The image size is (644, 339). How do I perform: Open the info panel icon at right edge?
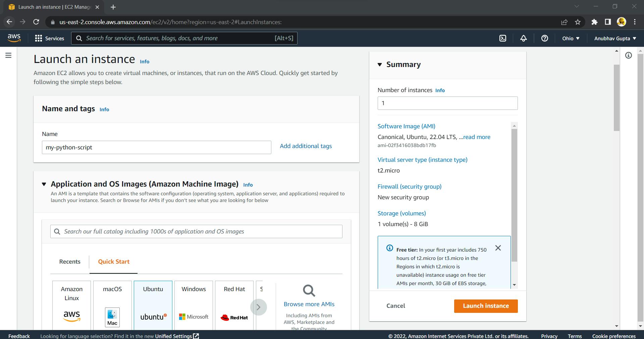coord(629,55)
